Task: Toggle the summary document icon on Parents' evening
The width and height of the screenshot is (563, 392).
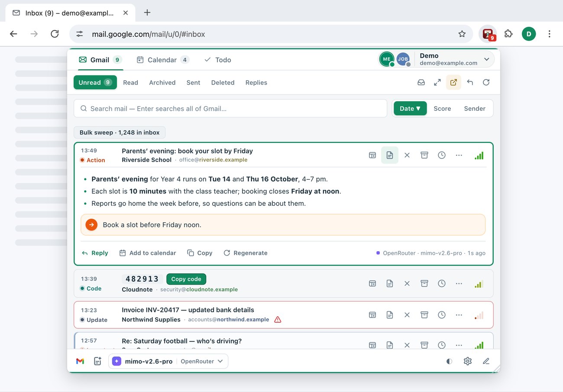Action: tap(390, 155)
